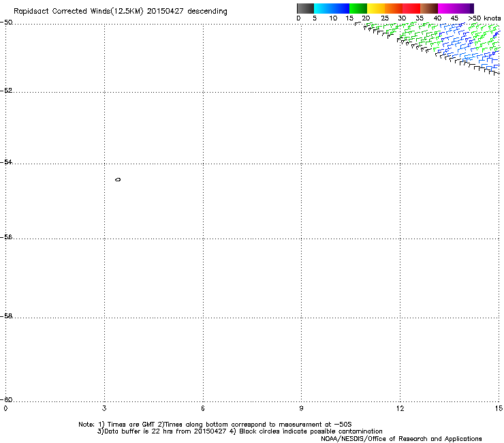Click the latitude axis label '-52'

coord(6,91)
